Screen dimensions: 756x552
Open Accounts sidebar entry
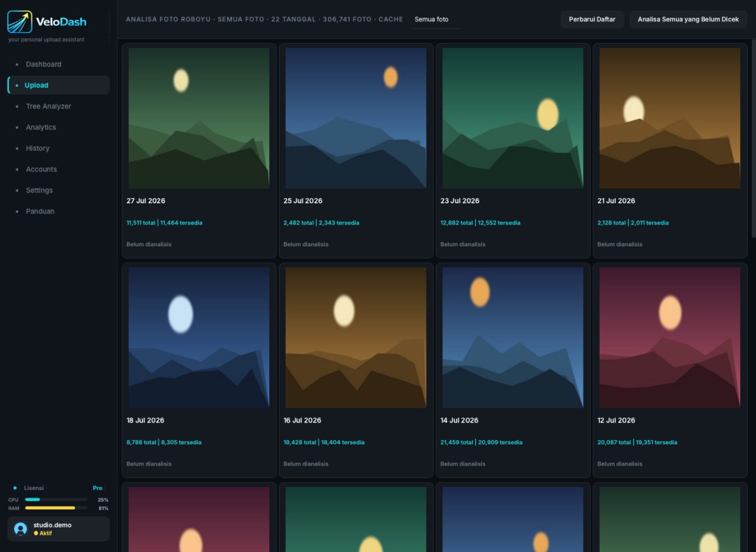click(x=58, y=169)
